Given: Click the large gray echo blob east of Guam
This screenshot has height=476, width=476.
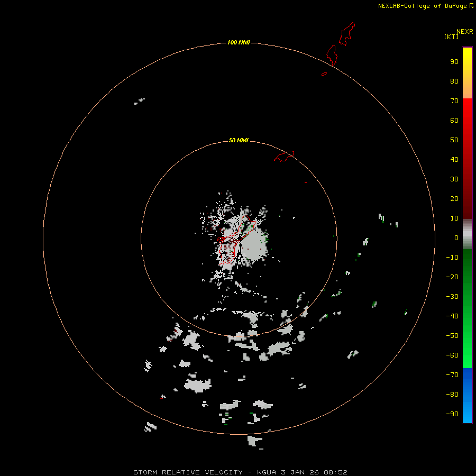Looking at the screenshot, I should (254, 245).
